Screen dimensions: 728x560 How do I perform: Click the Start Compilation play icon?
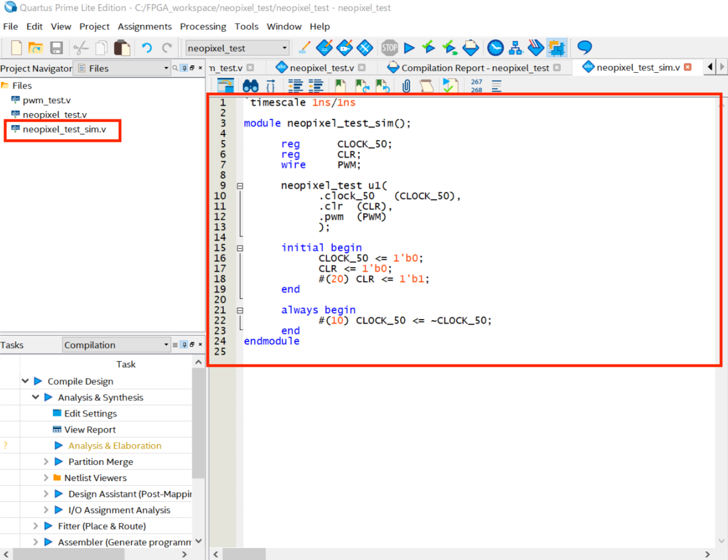coord(410,48)
